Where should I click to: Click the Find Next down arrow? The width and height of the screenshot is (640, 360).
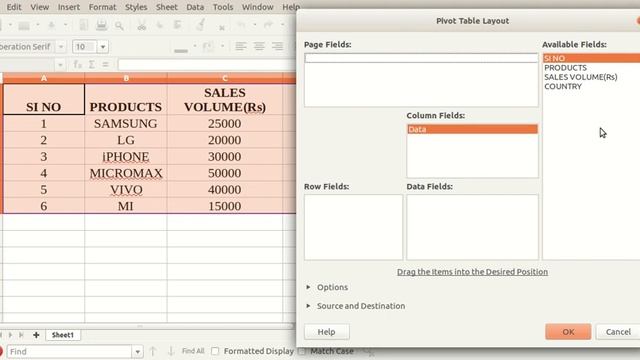coord(171,351)
